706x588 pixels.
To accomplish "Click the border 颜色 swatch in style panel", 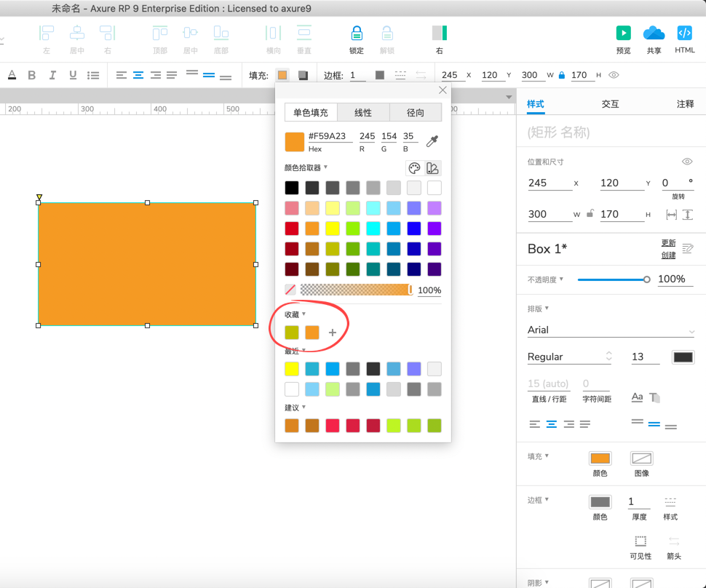I will 600,502.
